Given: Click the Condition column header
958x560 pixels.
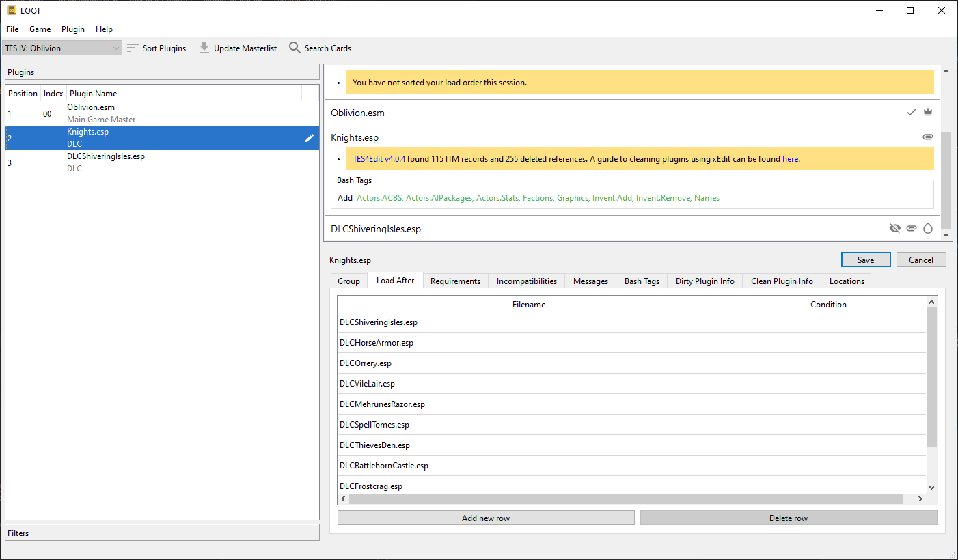Looking at the screenshot, I should pos(828,305).
